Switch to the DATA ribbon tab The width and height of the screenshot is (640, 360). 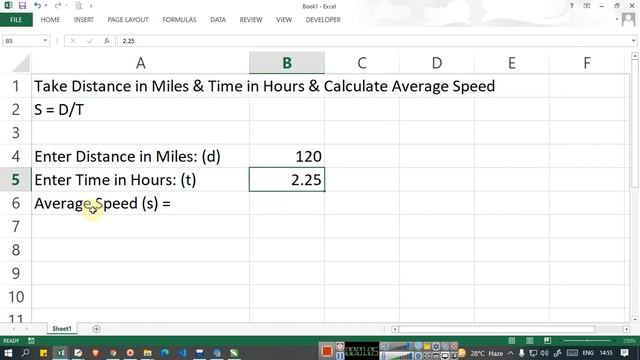click(x=218, y=20)
